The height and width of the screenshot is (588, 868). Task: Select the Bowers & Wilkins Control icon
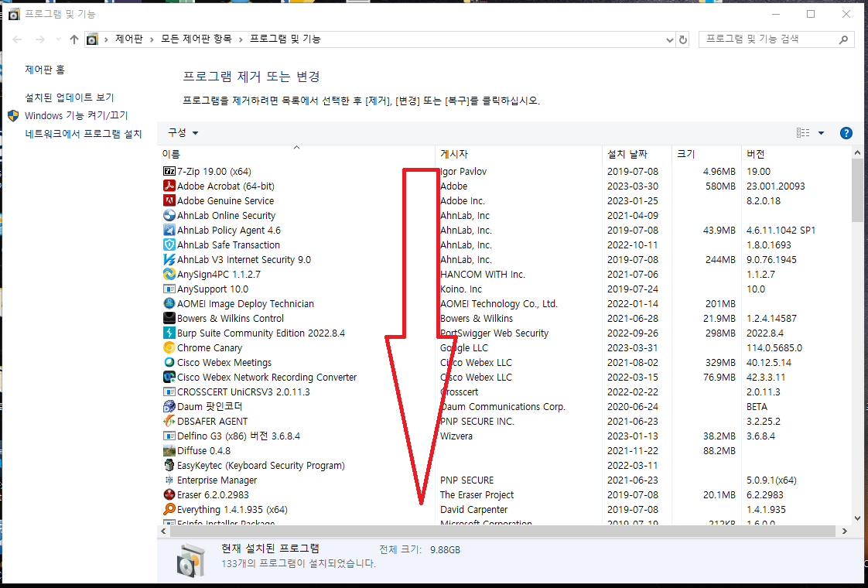(169, 318)
